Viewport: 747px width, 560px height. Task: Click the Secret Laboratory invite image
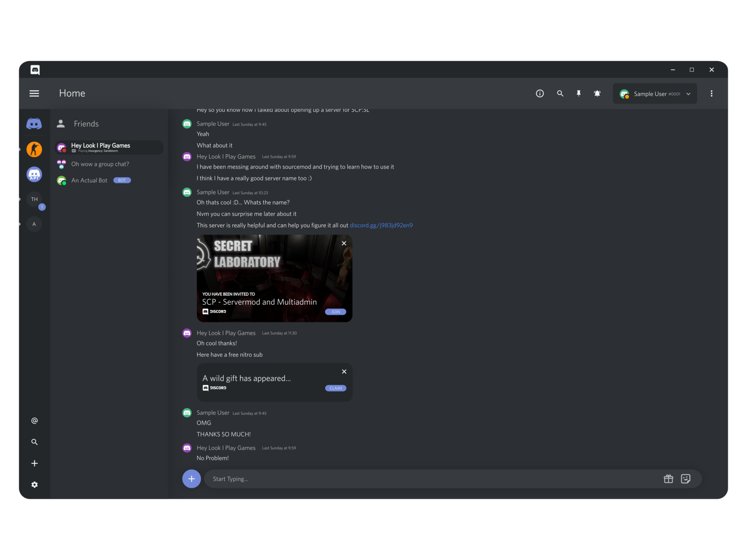(x=275, y=278)
